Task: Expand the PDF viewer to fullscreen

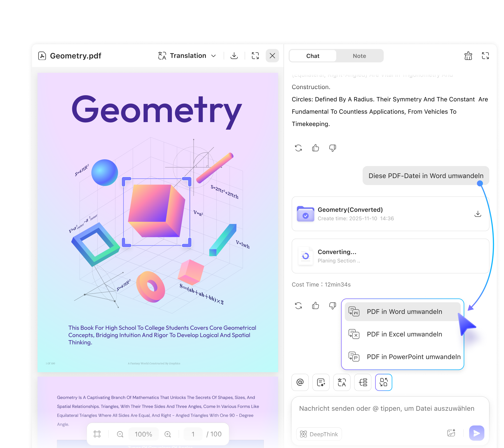Action: pyautogui.click(x=255, y=56)
